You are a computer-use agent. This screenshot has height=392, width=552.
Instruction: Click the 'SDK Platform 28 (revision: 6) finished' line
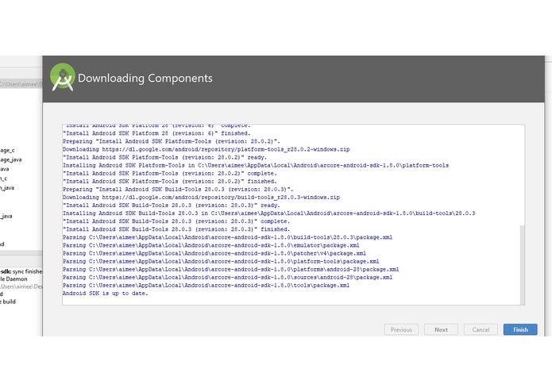(156, 133)
